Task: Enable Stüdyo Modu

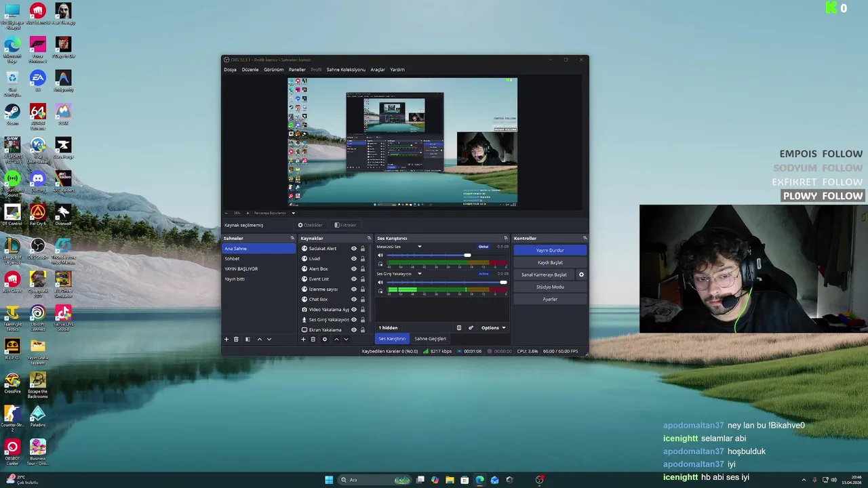Action: point(550,287)
